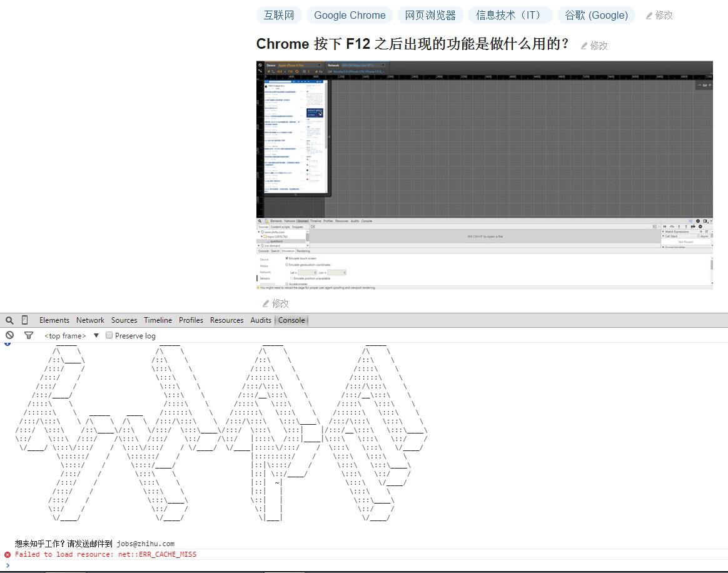Open the Sources tab
The width and height of the screenshot is (728, 573).
(x=124, y=320)
